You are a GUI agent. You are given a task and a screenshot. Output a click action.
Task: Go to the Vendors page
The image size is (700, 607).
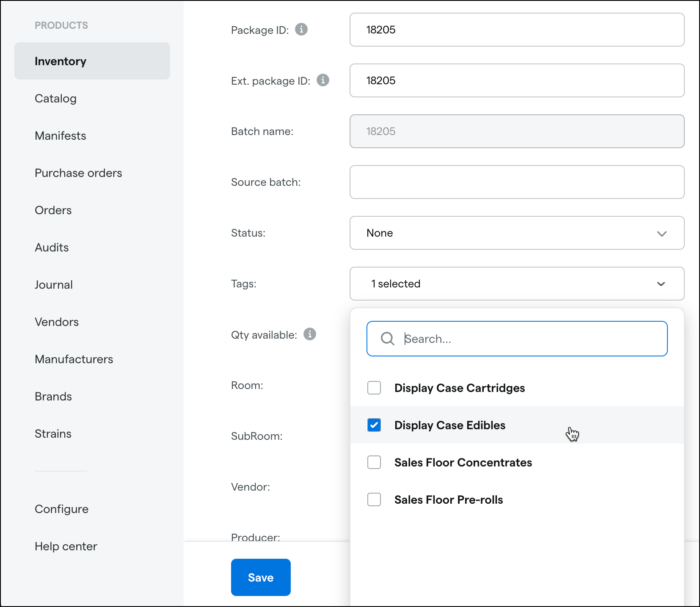(57, 322)
